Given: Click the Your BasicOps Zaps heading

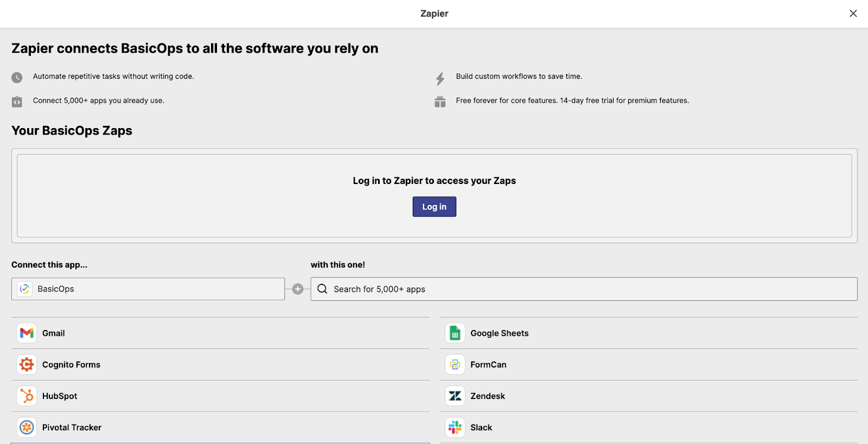Looking at the screenshot, I should tap(72, 131).
